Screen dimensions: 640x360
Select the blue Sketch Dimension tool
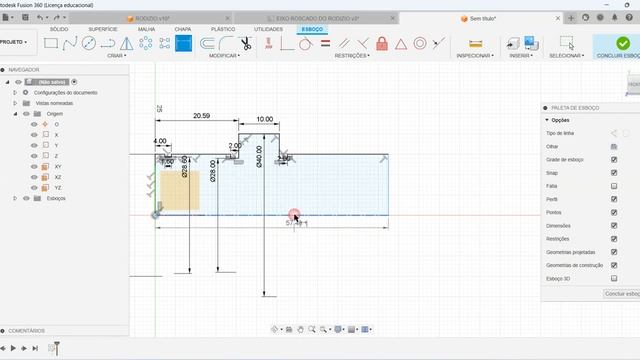[183, 43]
